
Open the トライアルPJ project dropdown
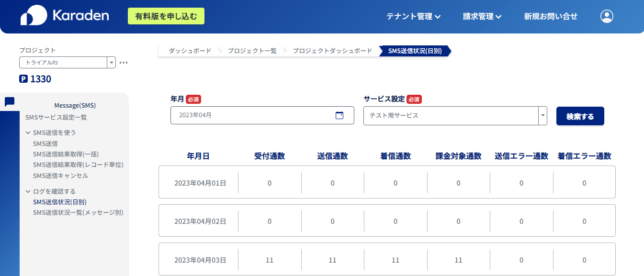tap(68, 63)
